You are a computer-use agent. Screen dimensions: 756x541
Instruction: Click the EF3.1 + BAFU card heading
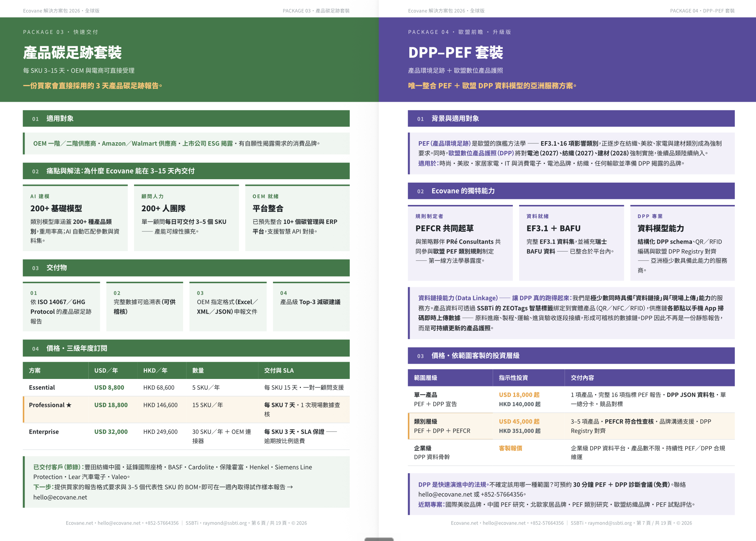[553, 228]
